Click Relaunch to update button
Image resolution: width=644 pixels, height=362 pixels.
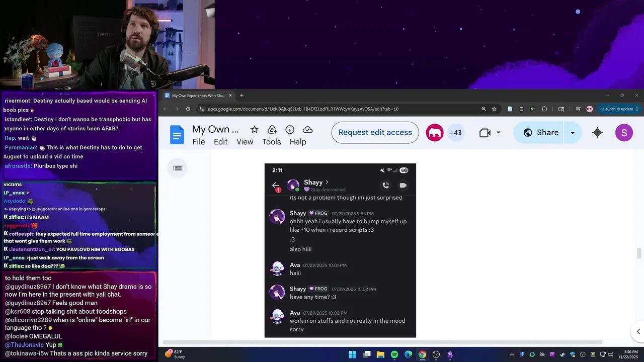[616, 109]
